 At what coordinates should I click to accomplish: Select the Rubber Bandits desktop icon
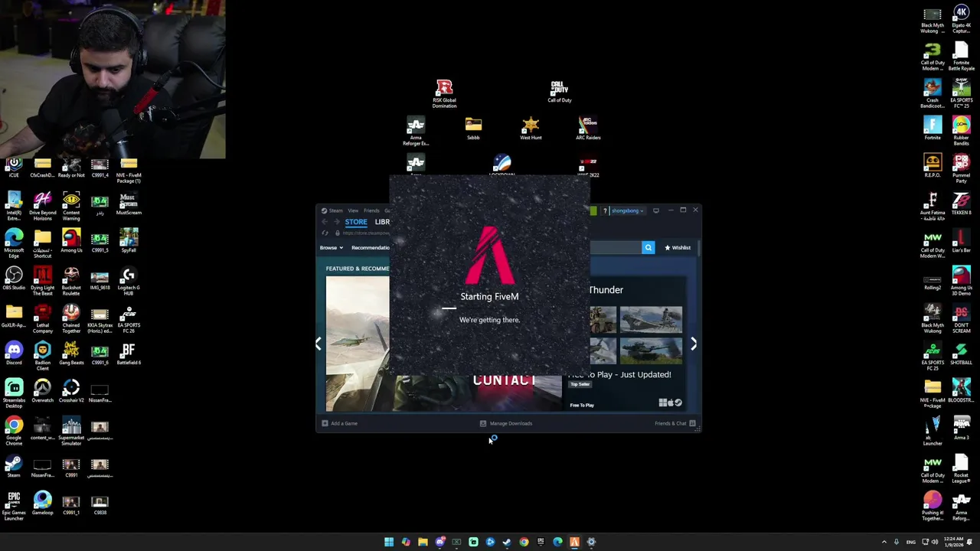point(962,131)
